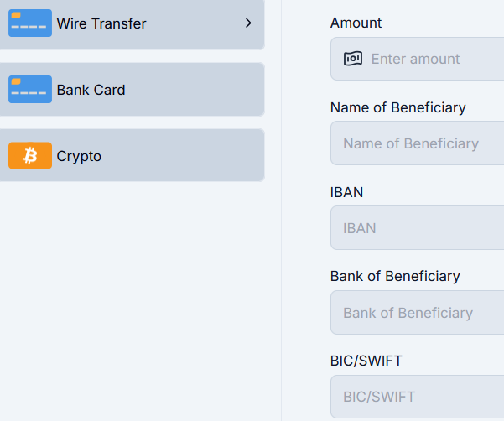The image size is (504, 421).
Task: Click the Name of Beneficiary heading
Action: 397,107
